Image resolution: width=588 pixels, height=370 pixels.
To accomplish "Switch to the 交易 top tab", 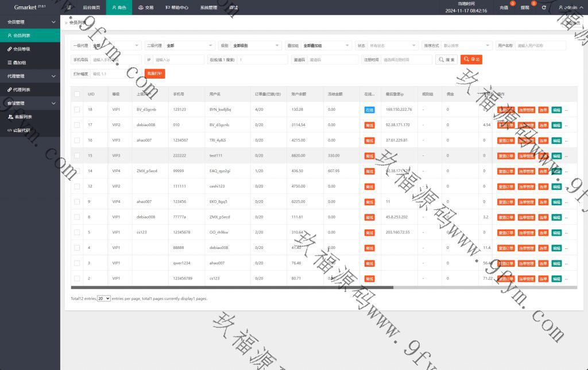I will point(146,8).
